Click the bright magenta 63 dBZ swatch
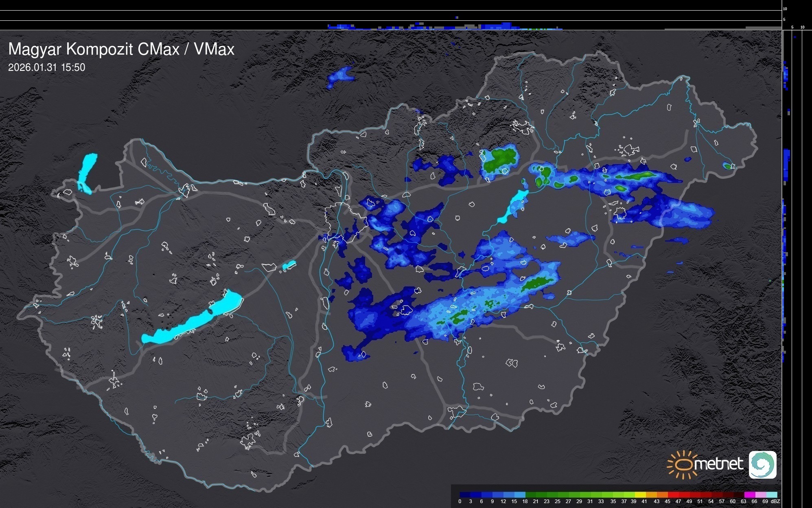812x508 pixels. click(749, 495)
